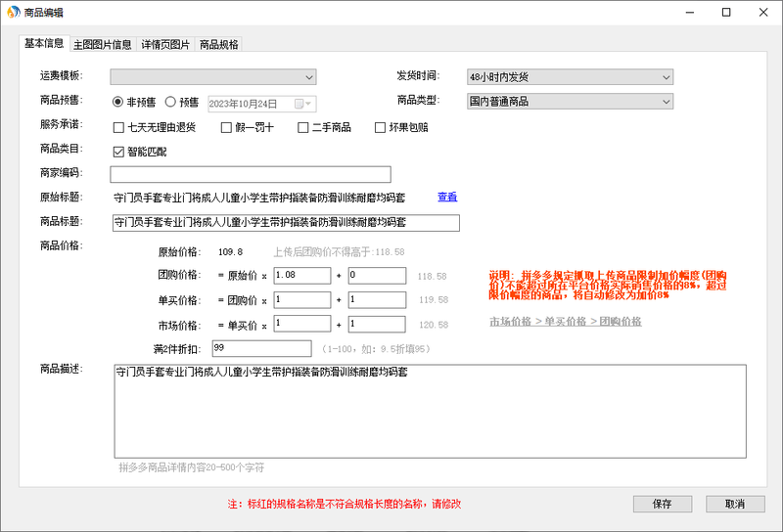Click the computed group price 118.58
Screen dimensions: 783x532
(432, 276)
